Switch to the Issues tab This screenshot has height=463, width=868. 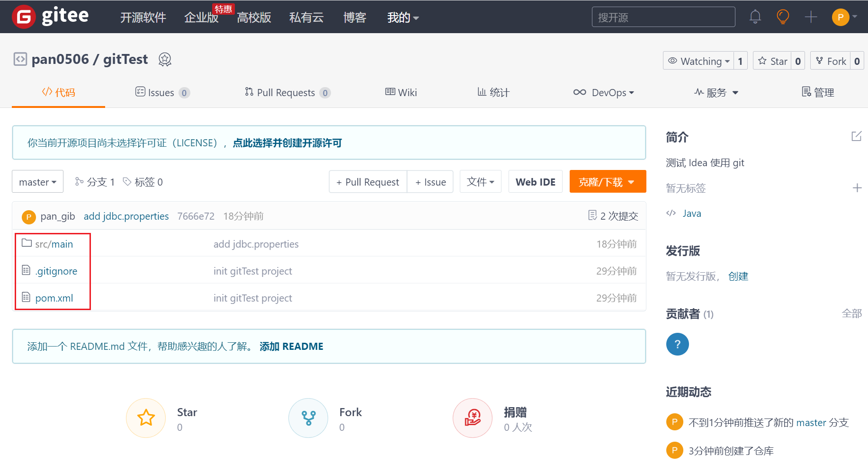pos(161,93)
